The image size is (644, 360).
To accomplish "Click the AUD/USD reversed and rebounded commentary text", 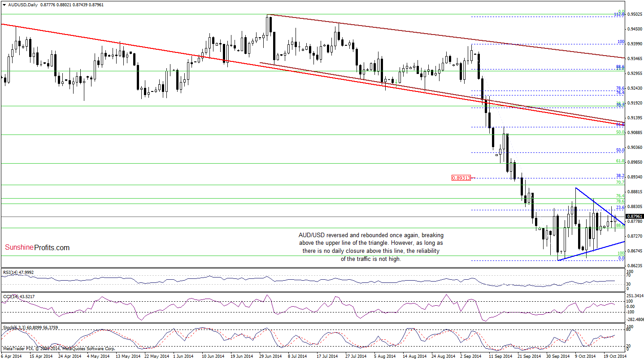I will pos(371,247).
